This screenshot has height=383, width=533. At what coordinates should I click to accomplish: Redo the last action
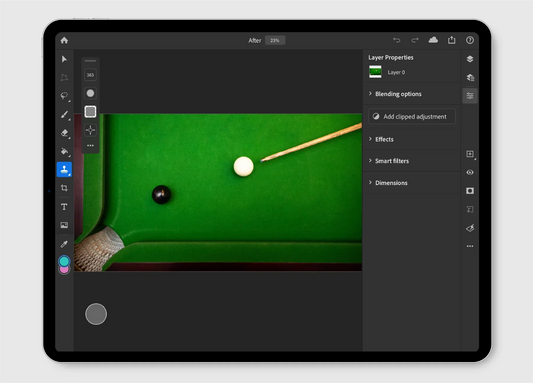415,40
